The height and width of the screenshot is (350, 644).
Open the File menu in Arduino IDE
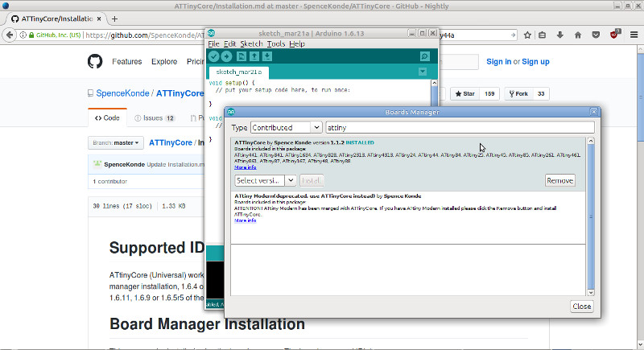[213, 43]
